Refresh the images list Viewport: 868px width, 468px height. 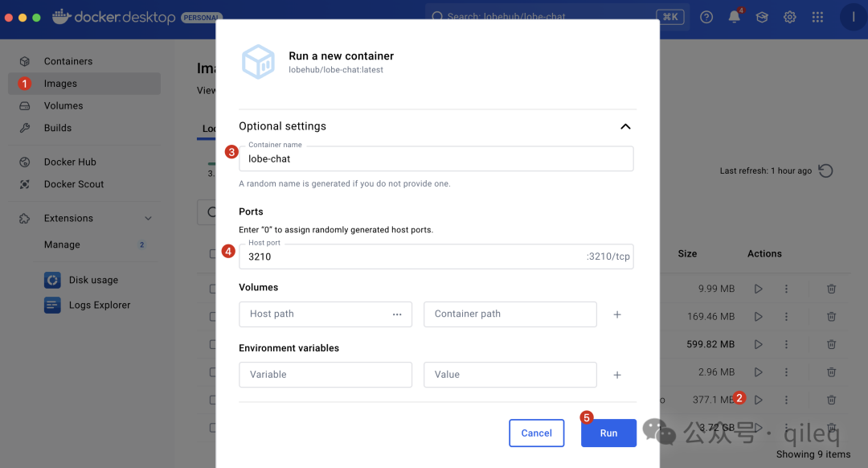[825, 170]
